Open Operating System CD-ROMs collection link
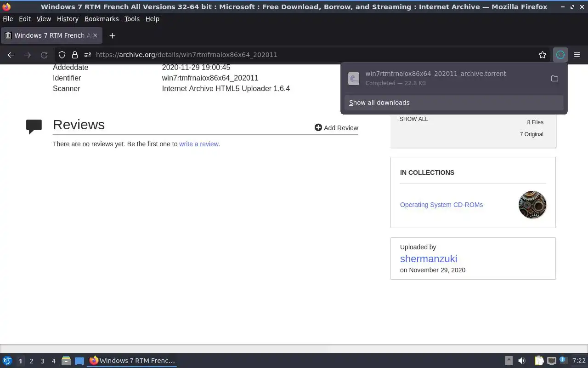Viewport: 588px width, 368px height. (441, 205)
